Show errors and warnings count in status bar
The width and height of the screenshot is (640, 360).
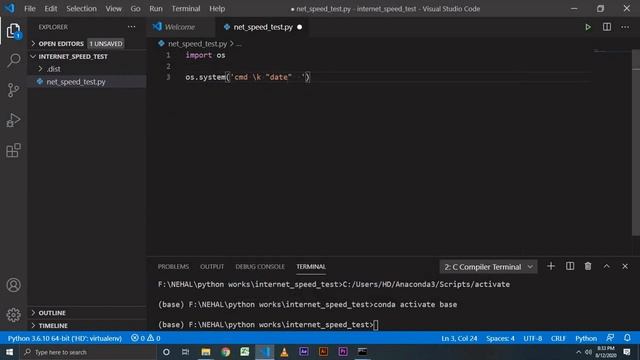[x=145, y=338]
